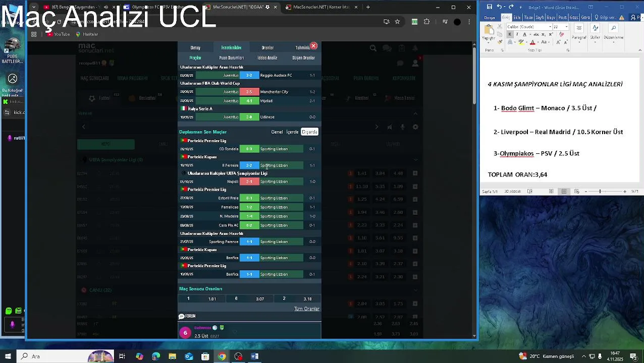Open Microsoft Store from taskbar
The height and width of the screenshot is (363, 644).
[x=205, y=356]
